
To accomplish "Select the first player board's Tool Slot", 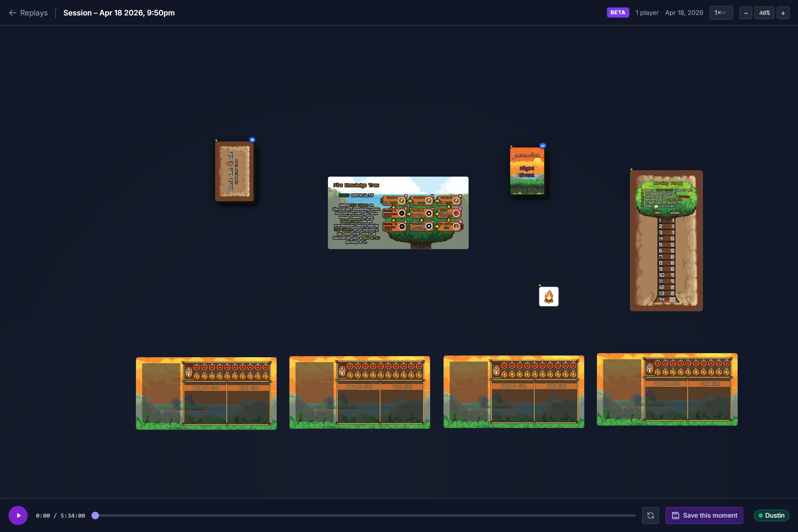I will click(x=249, y=404).
